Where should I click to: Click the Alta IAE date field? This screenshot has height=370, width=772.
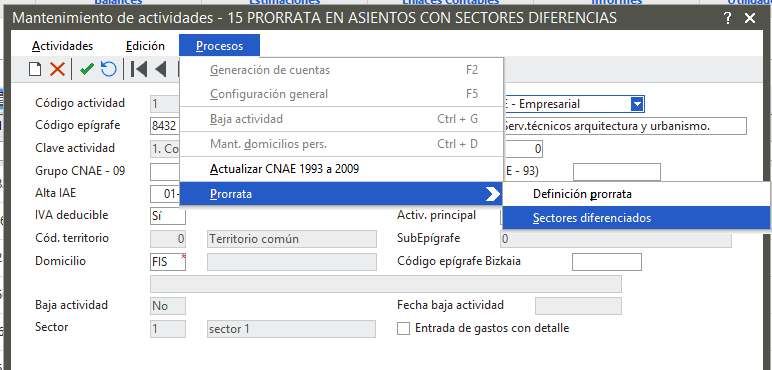(165, 194)
